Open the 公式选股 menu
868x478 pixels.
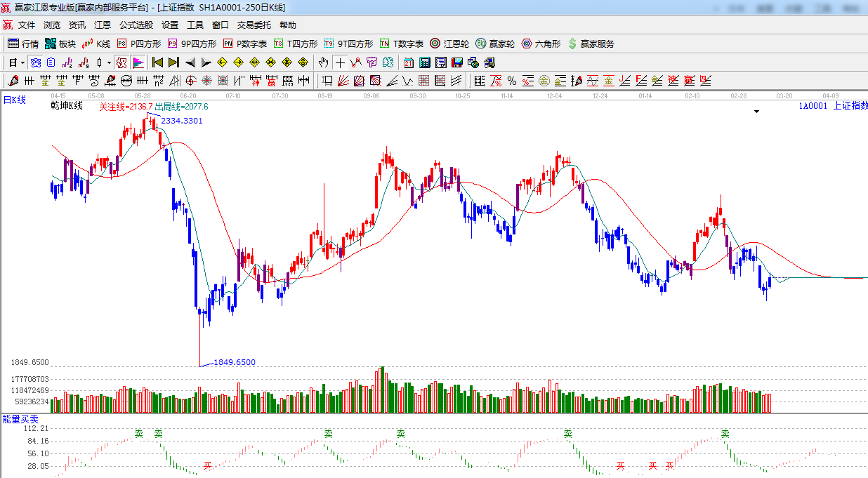point(136,25)
